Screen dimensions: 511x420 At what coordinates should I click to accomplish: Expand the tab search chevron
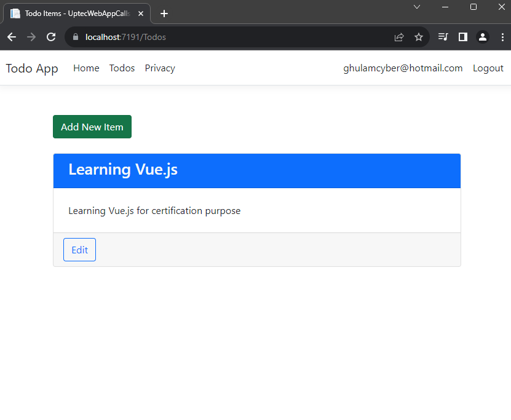click(x=416, y=7)
